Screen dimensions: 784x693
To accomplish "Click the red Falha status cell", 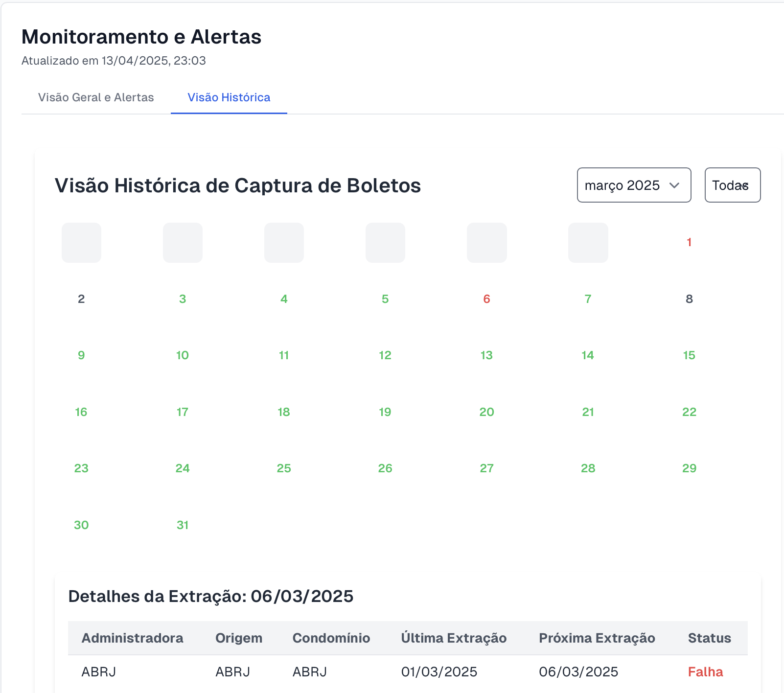I will (705, 672).
